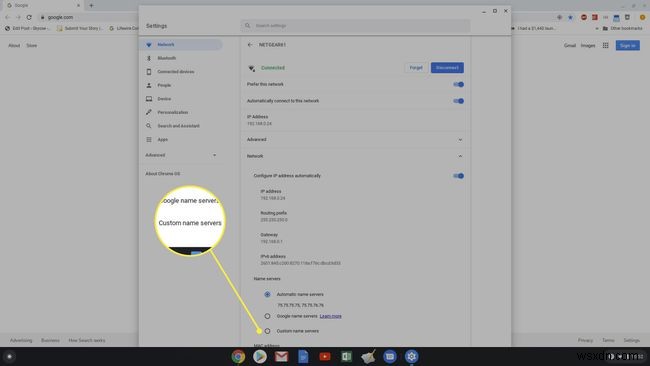Open Gmail app in the shelf

[x=281, y=356]
